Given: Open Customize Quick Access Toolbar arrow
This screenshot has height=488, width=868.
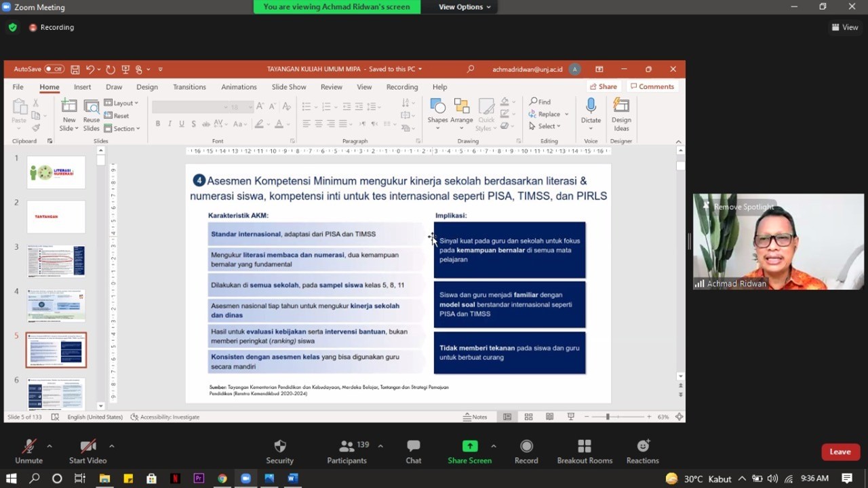Looking at the screenshot, I should [x=161, y=69].
